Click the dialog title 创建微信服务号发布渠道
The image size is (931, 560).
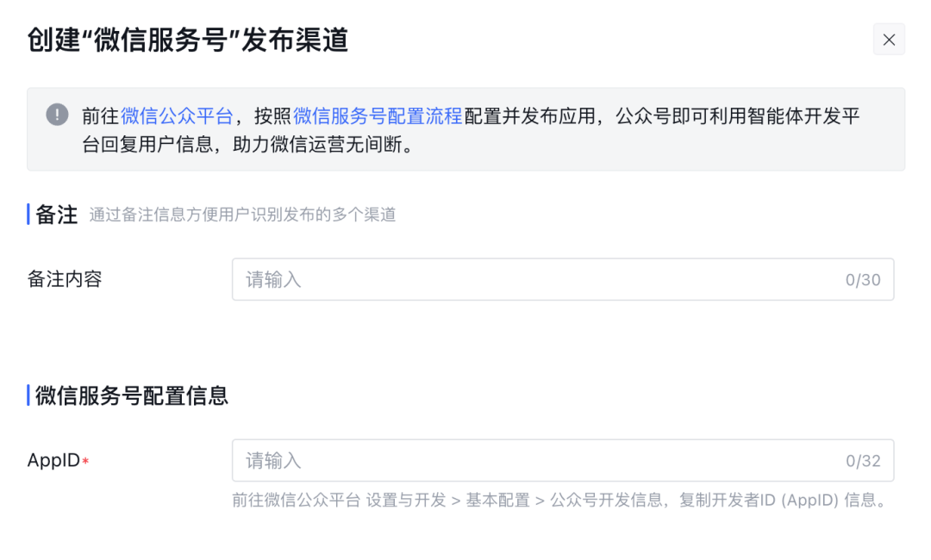pyautogui.click(x=186, y=40)
